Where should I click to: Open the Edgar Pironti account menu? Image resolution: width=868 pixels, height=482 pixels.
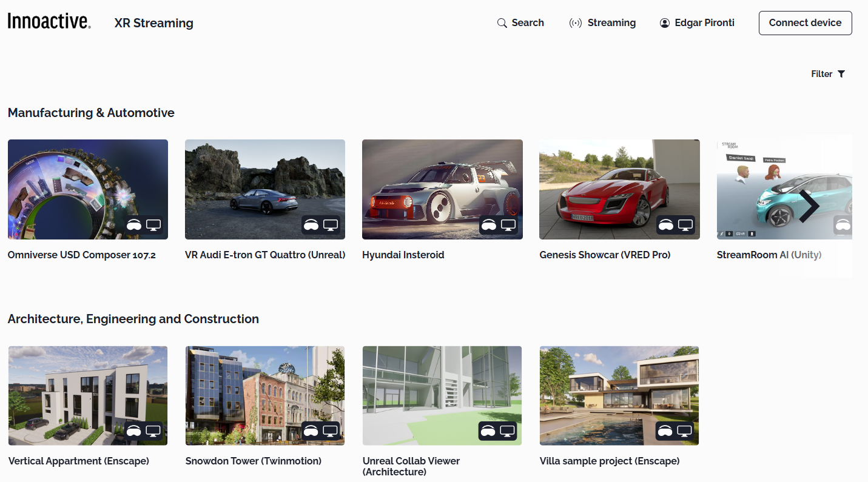pos(704,23)
